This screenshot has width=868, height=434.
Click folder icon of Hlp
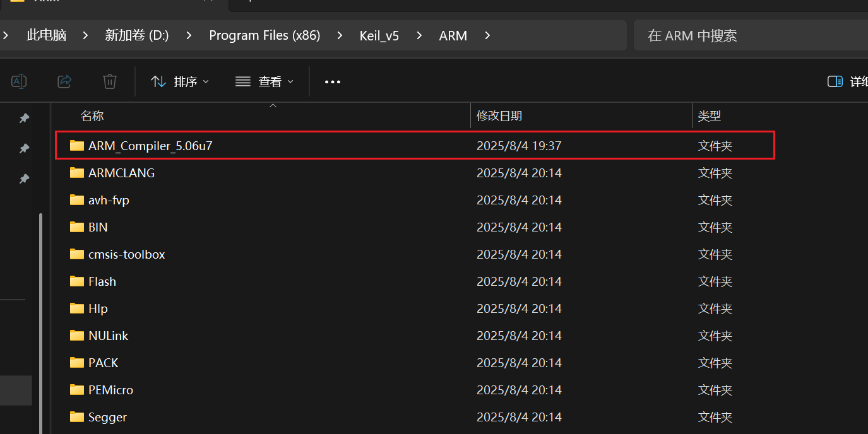[77, 308]
